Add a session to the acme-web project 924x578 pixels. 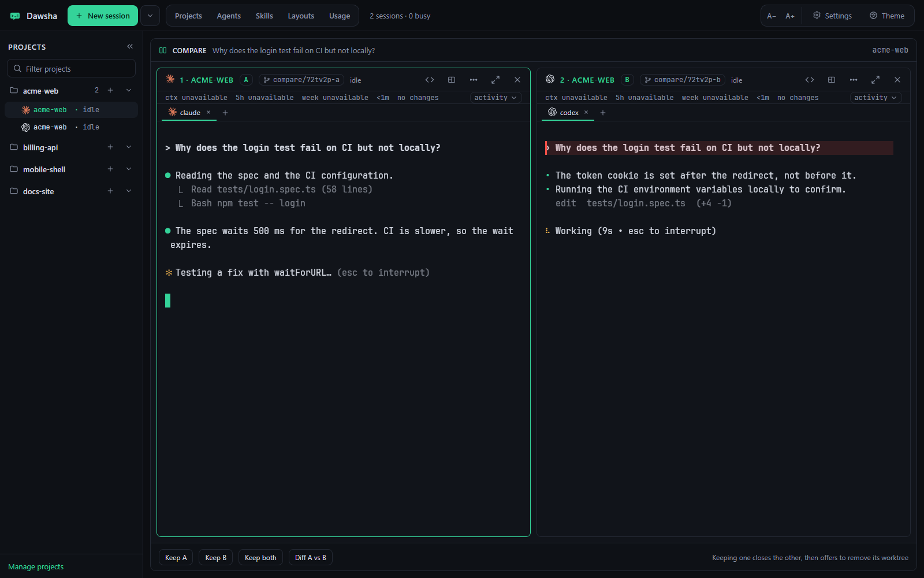[110, 90]
